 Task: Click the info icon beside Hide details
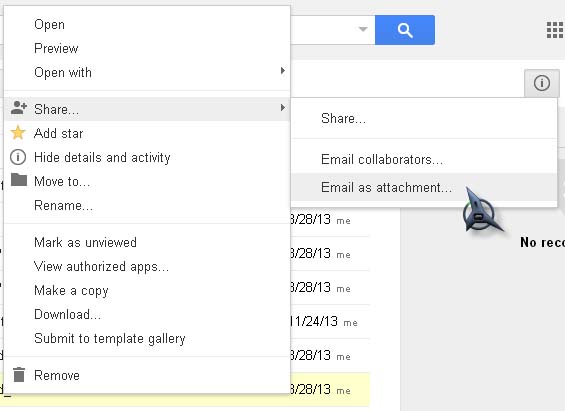18,157
